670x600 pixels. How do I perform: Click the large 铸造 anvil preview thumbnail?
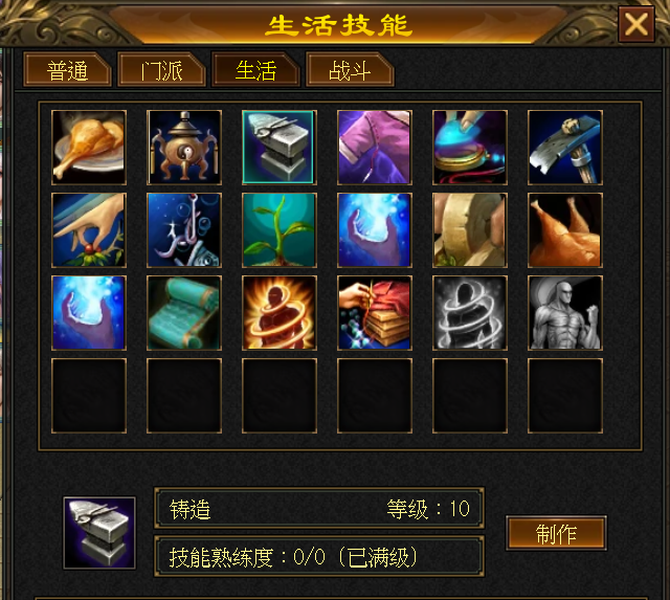tap(100, 533)
